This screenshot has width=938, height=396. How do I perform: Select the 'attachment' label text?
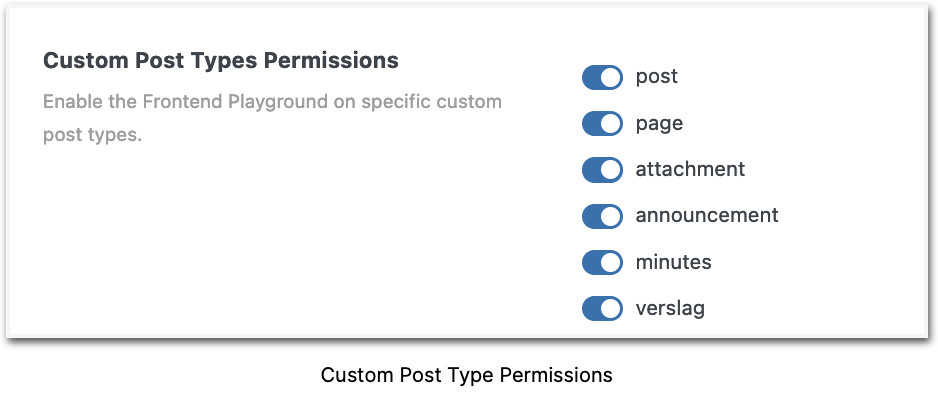[690, 169]
